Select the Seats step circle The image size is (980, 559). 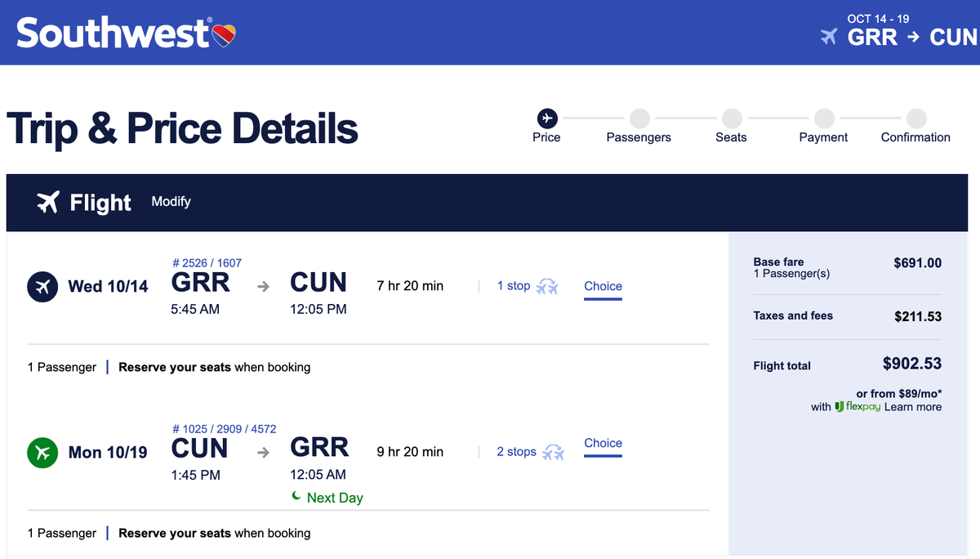[731, 118]
